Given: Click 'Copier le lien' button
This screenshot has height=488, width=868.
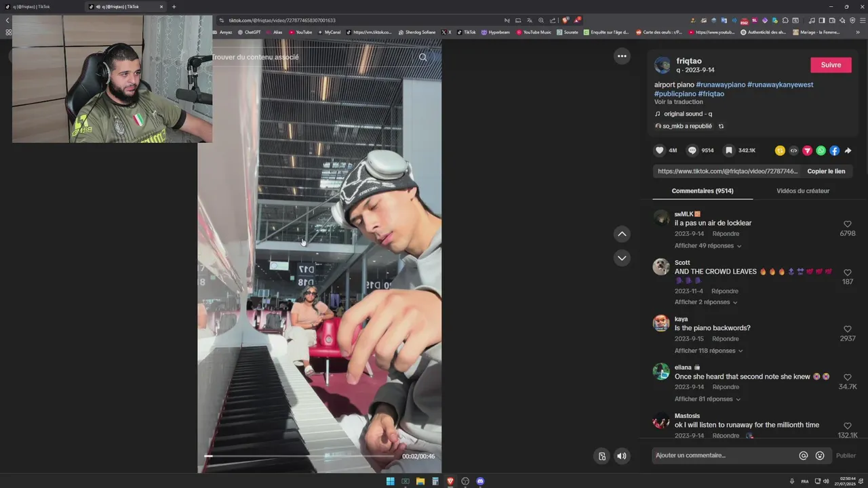Looking at the screenshot, I should pyautogui.click(x=826, y=171).
